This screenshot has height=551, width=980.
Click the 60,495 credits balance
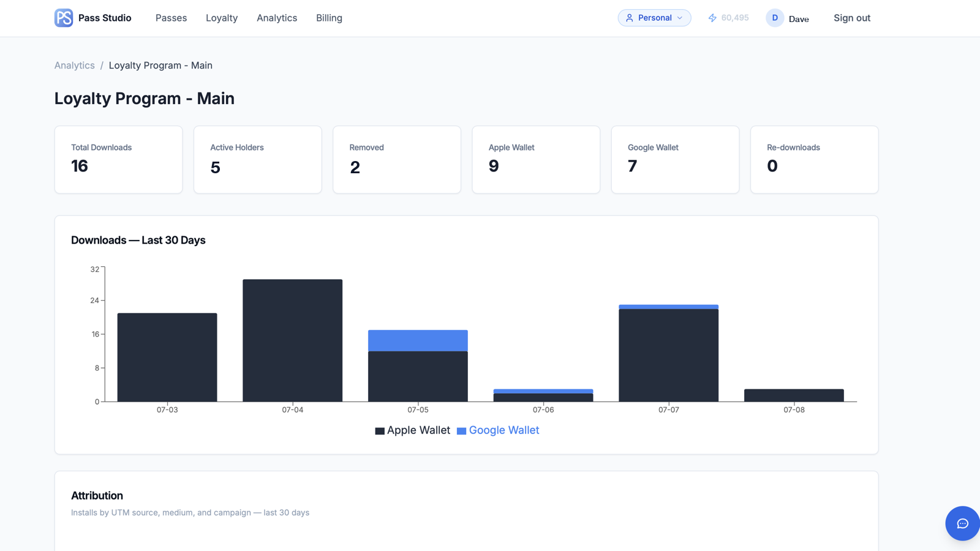(x=735, y=18)
